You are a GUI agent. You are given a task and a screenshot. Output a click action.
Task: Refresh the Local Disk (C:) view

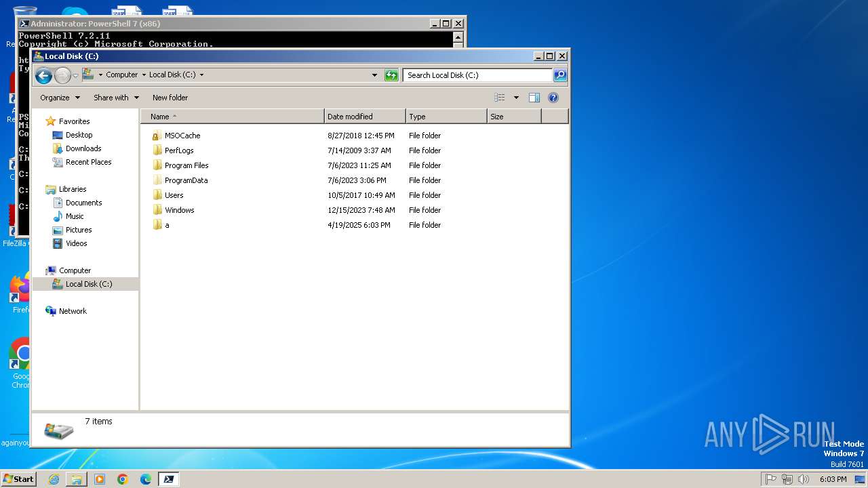pyautogui.click(x=391, y=75)
